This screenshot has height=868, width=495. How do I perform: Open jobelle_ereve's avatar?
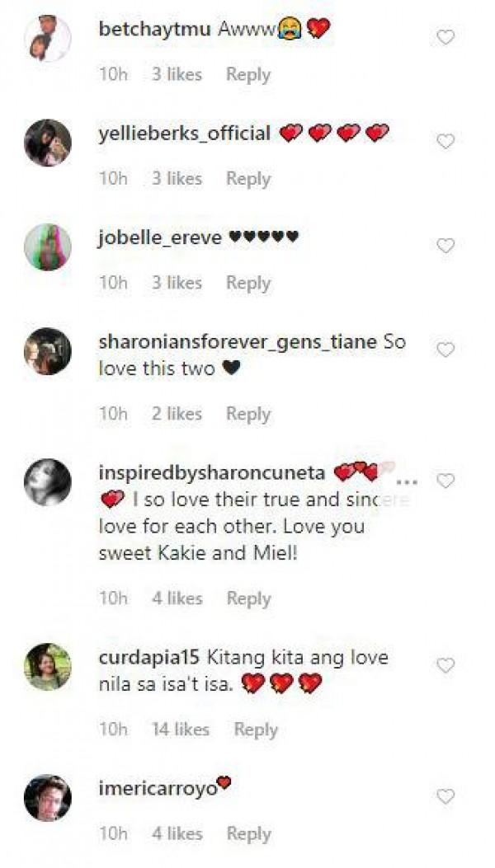coord(48,247)
